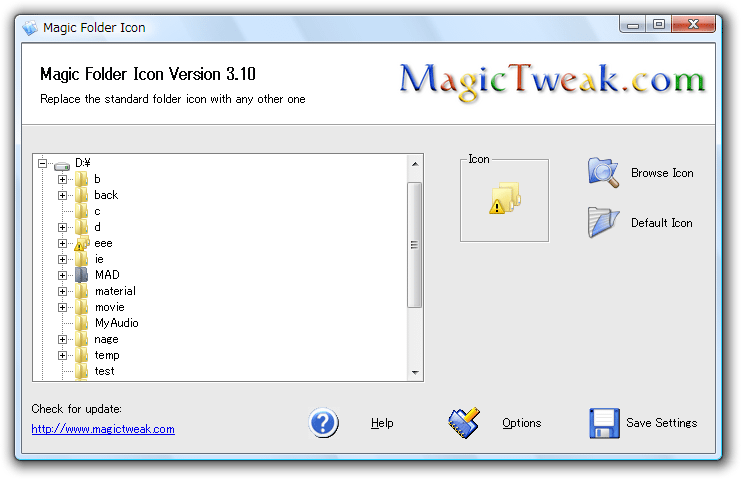
Task: Select the 'MAD' folder name
Action: tap(107, 275)
